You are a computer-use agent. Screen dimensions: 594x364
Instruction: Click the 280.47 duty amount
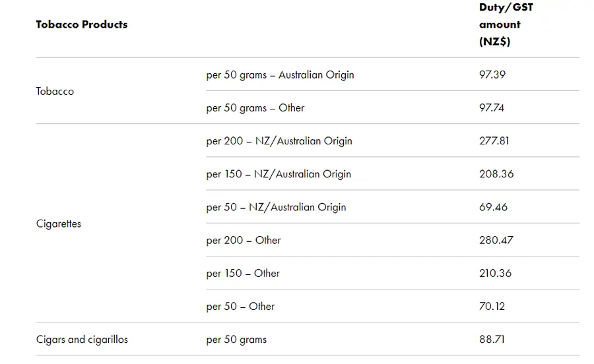[496, 240]
